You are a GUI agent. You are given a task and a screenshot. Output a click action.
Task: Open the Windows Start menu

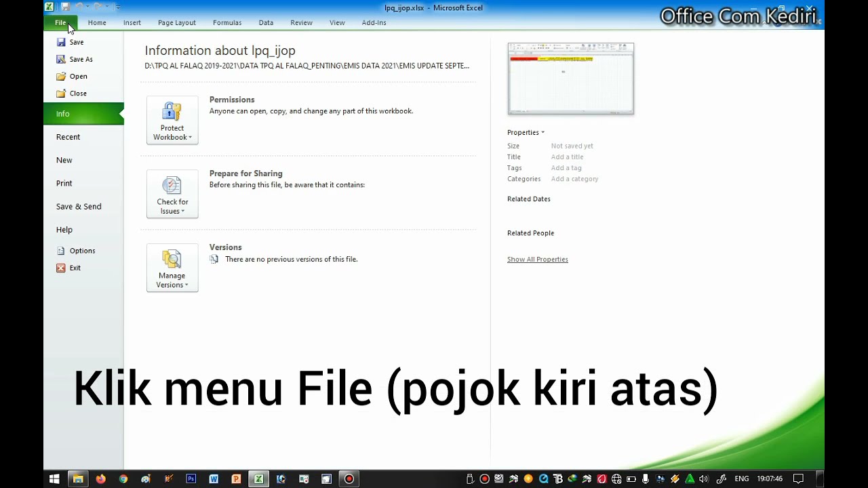pos(54,479)
